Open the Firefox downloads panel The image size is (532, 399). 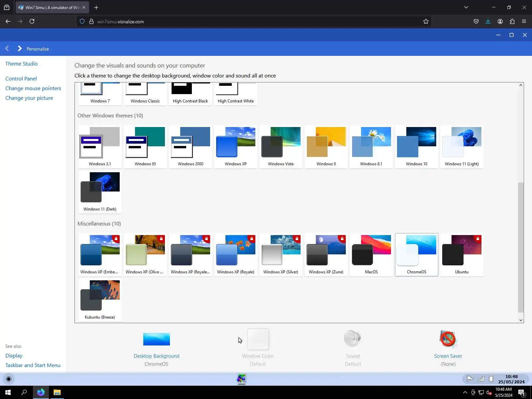coord(488,22)
